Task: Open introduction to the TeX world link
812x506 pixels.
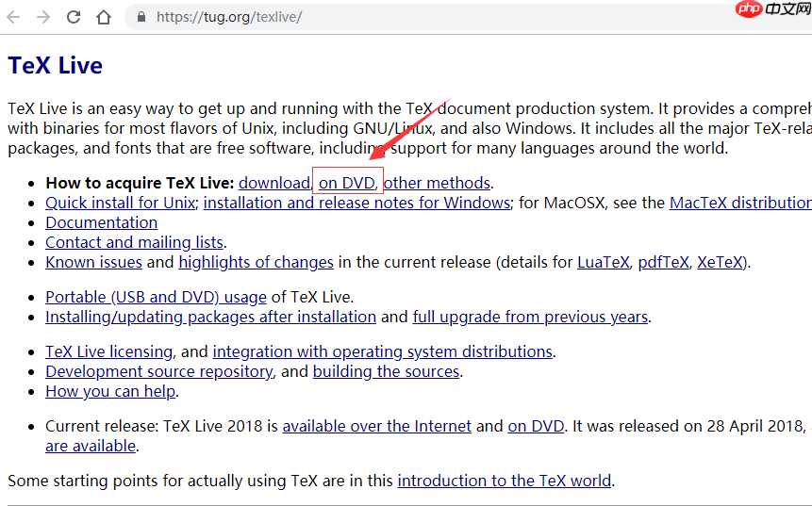Action: [x=504, y=482]
